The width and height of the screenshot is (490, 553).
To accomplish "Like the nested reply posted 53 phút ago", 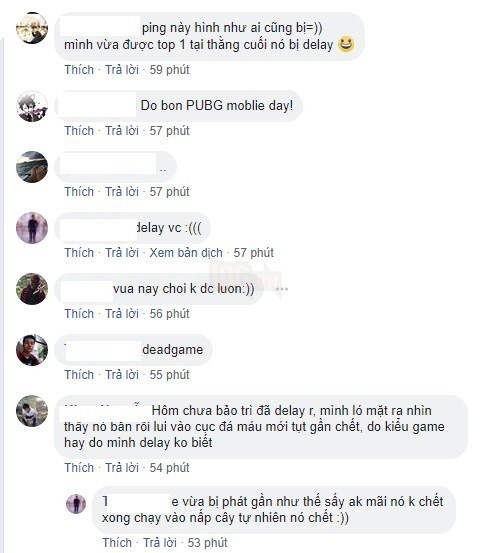I will 117,543.
